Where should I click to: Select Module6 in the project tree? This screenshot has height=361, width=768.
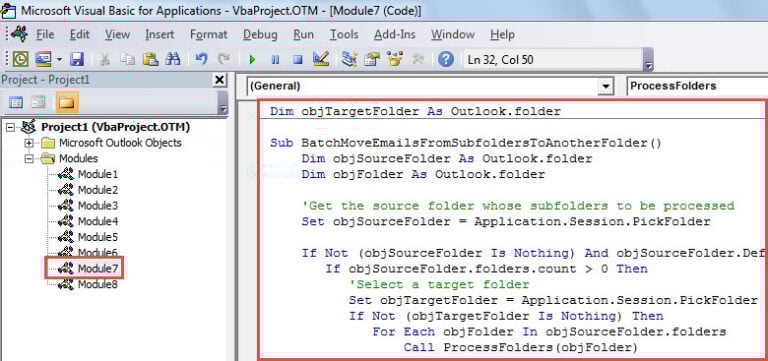[98, 253]
